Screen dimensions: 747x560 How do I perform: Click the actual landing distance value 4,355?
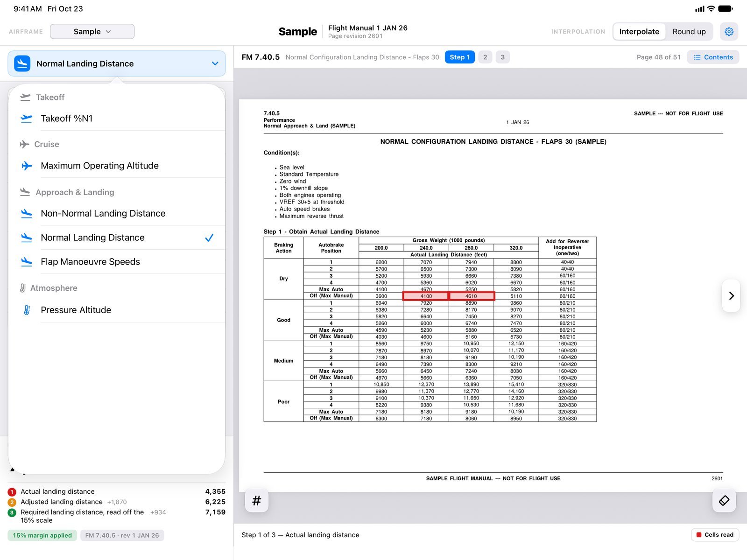215,491
